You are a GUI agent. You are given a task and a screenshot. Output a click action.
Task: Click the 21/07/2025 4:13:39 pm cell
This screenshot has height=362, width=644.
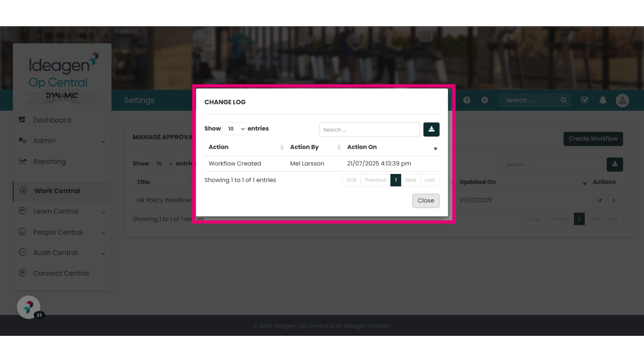tap(379, 164)
